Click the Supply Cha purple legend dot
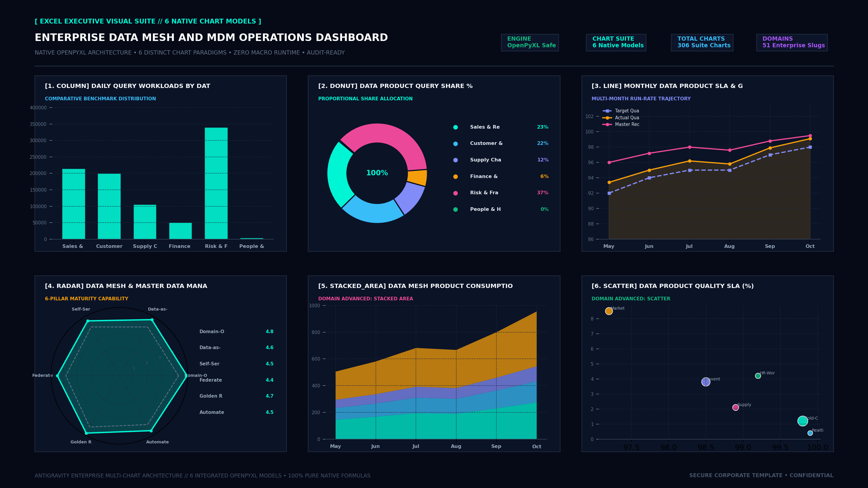Screen dimensions: 868x488 click(456, 160)
